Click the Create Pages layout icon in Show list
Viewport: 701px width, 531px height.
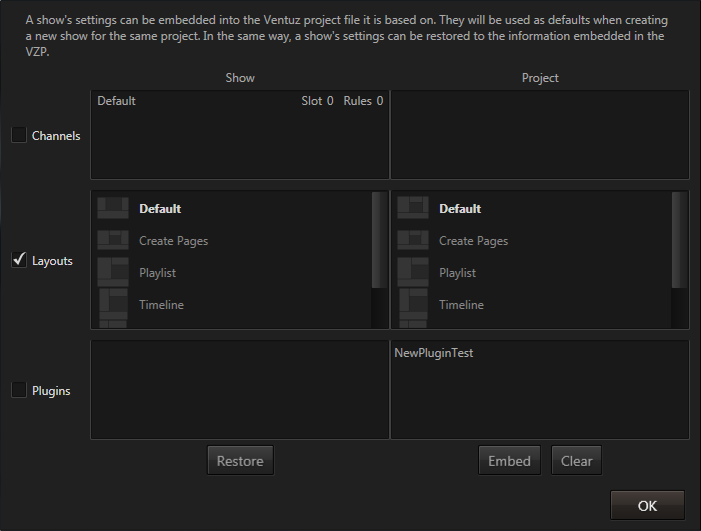coord(112,240)
